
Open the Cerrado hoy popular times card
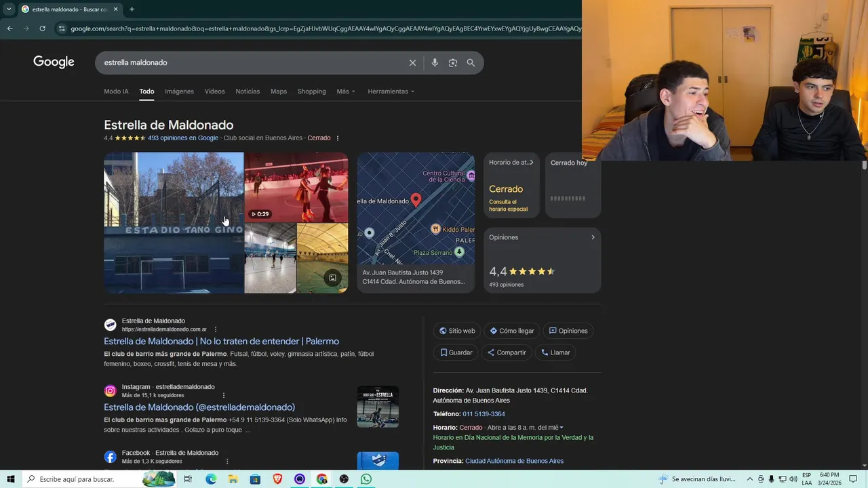tap(573, 185)
